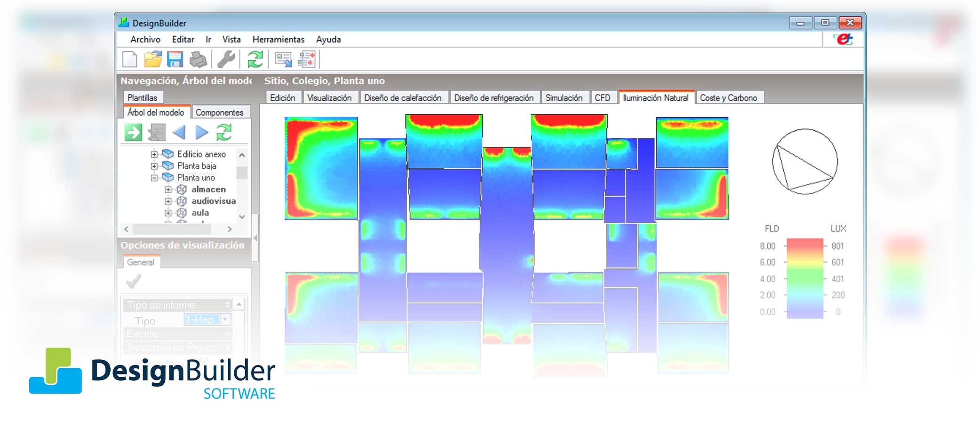Save the model using floppy disk icon
This screenshot has width=980, height=421.
point(175,60)
